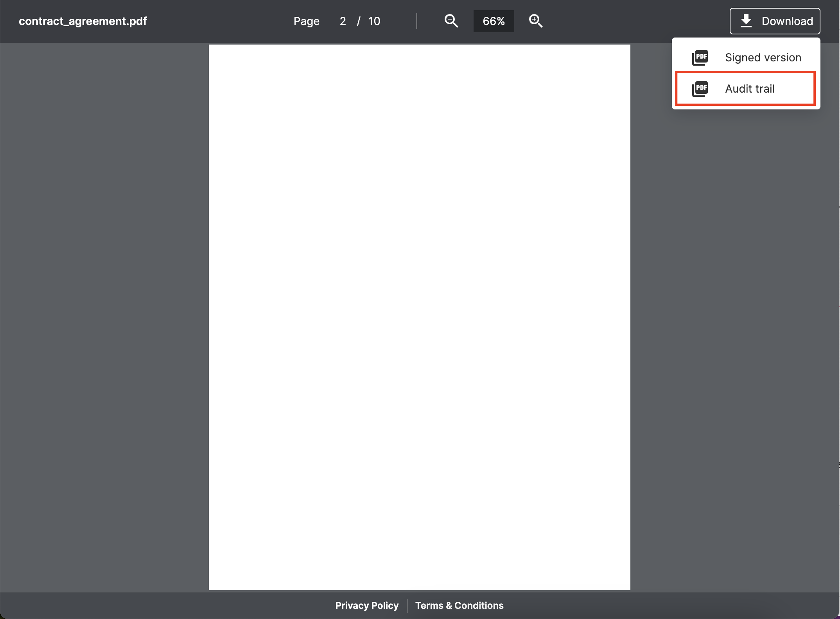Click the zoom out magnifier icon

(x=451, y=21)
